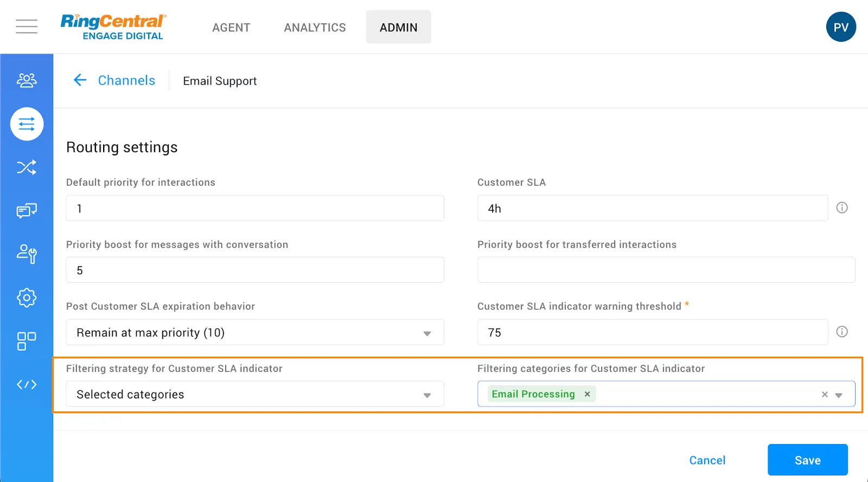
Task: Open the routing shuffle sidebar icon
Action: pyautogui.click(x=27, y=167)
